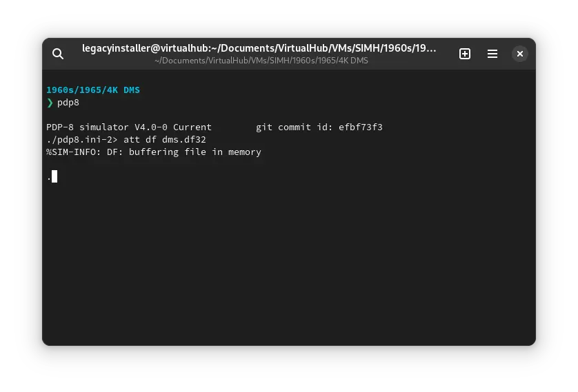Image resolution: width=578 pixels, height=392 pixels.
Task: Click the pdp8 command text
Action: (x=68, y=103)
